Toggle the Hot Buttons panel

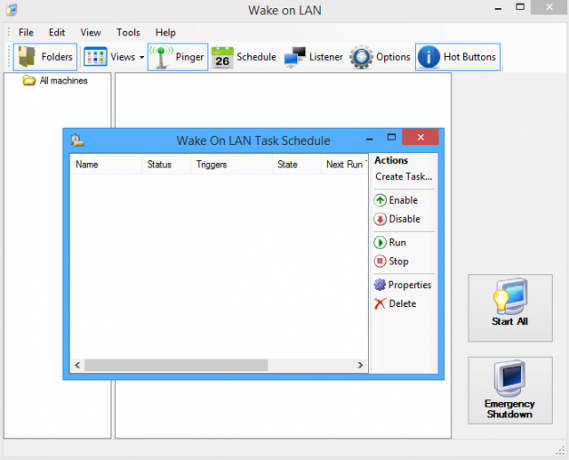458,57
